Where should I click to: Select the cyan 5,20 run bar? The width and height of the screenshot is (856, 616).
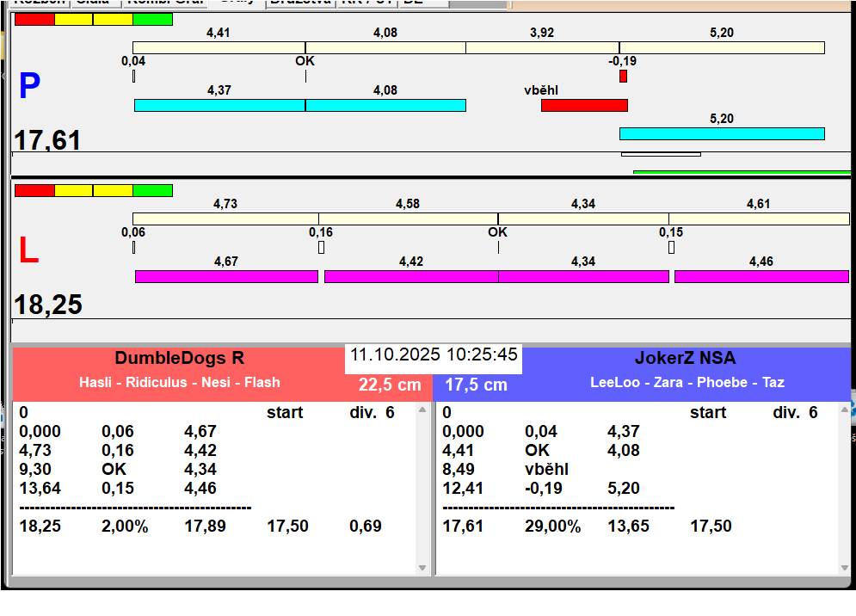tap(722, 134)
